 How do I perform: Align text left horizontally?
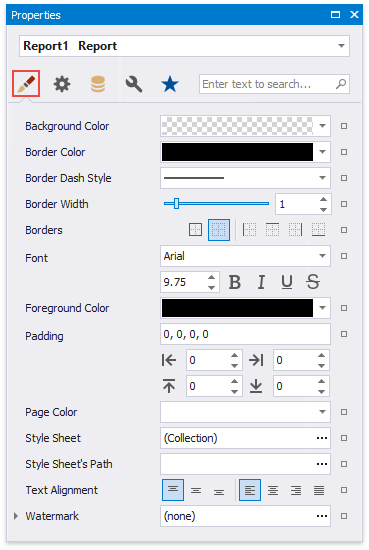point(250,490)
